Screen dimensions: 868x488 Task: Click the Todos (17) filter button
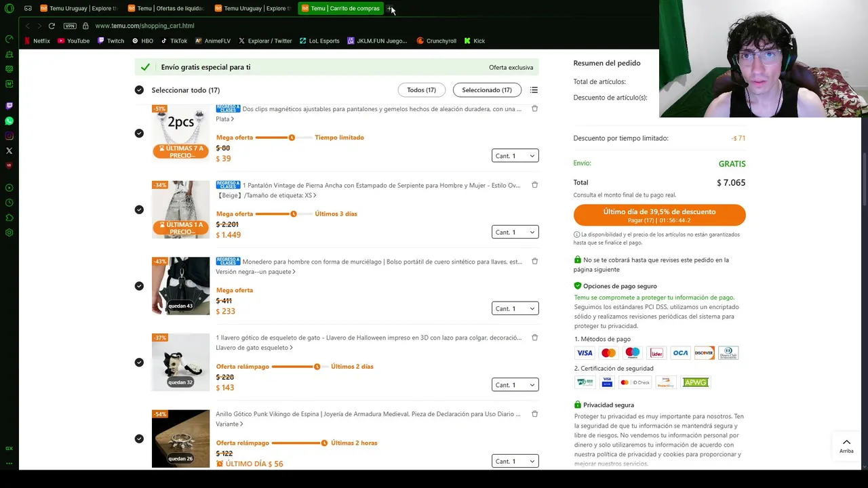[421, 90]
